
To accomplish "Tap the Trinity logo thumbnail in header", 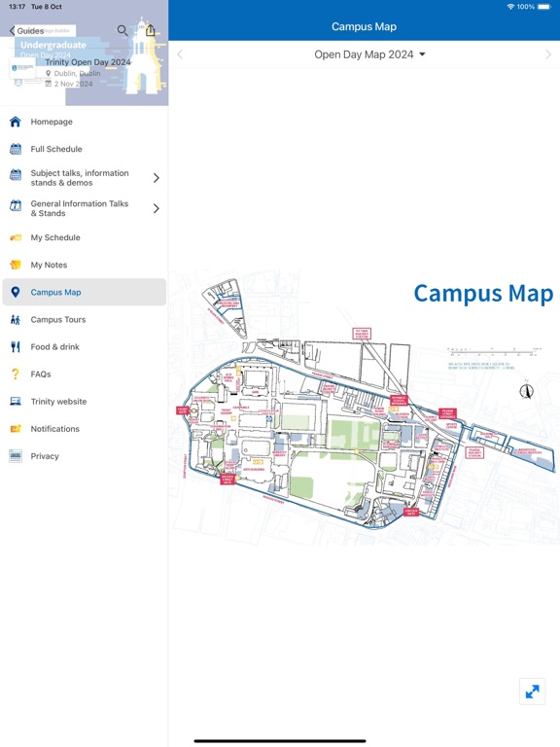I will tap(22, 68).
